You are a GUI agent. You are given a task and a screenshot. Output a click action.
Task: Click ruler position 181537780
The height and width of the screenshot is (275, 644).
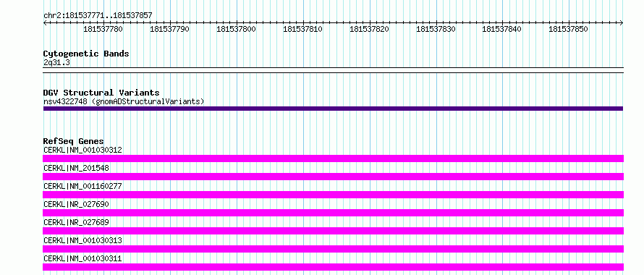103,29
